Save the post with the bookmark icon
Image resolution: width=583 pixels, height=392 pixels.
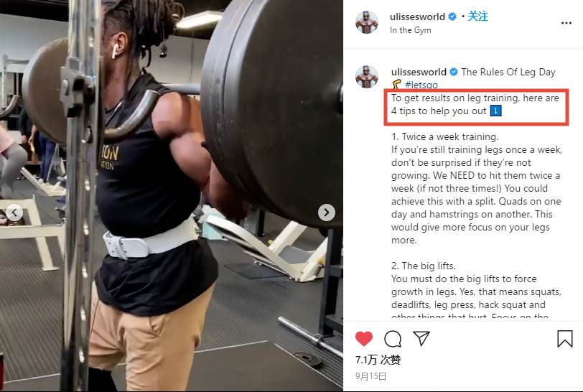pyautogui.click(x=565, y=339)
